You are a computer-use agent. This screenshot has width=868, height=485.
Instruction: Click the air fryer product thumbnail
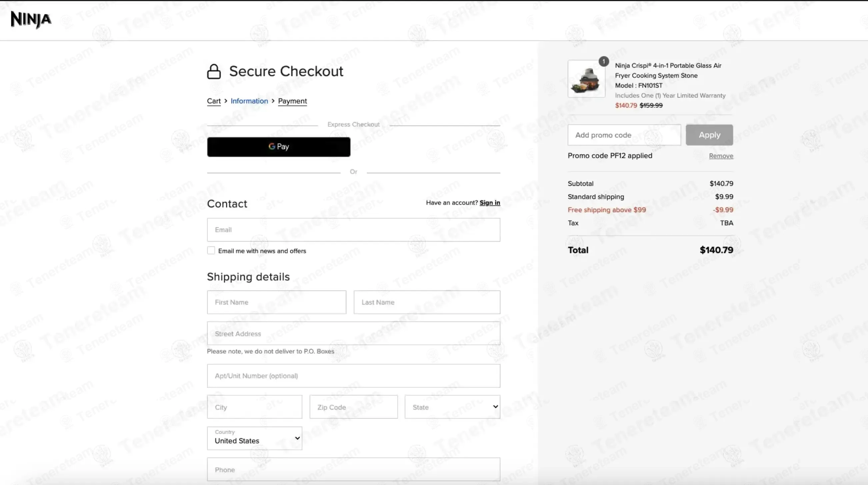(586, 80)
